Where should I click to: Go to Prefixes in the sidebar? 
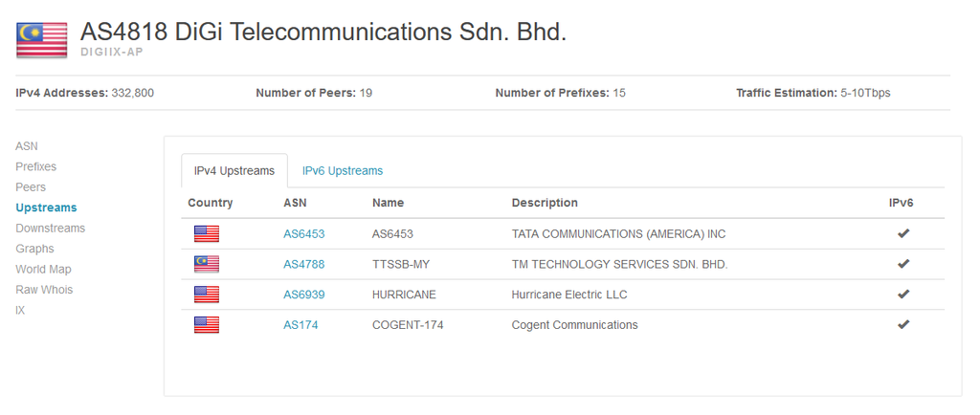click(36, 166)
